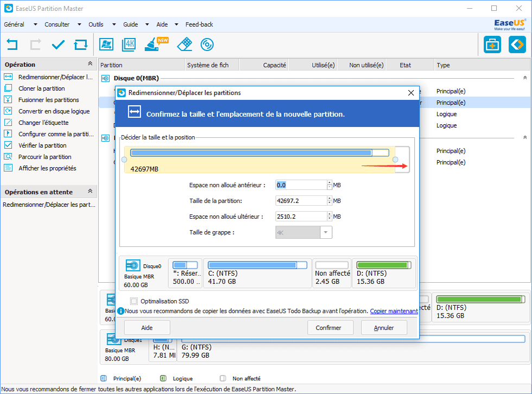Click the Disque 0(MBR) disk icon
This screenshot has height=394, width=532.
[x=105, y=78]
